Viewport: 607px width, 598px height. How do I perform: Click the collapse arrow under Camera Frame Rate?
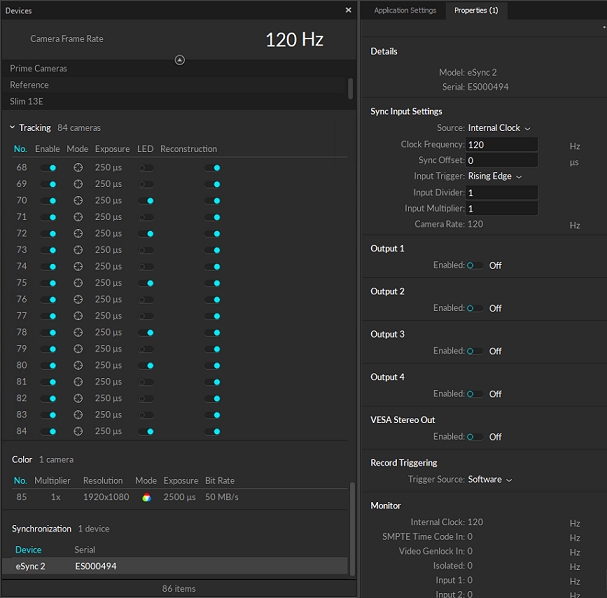(x=180, y=60)
